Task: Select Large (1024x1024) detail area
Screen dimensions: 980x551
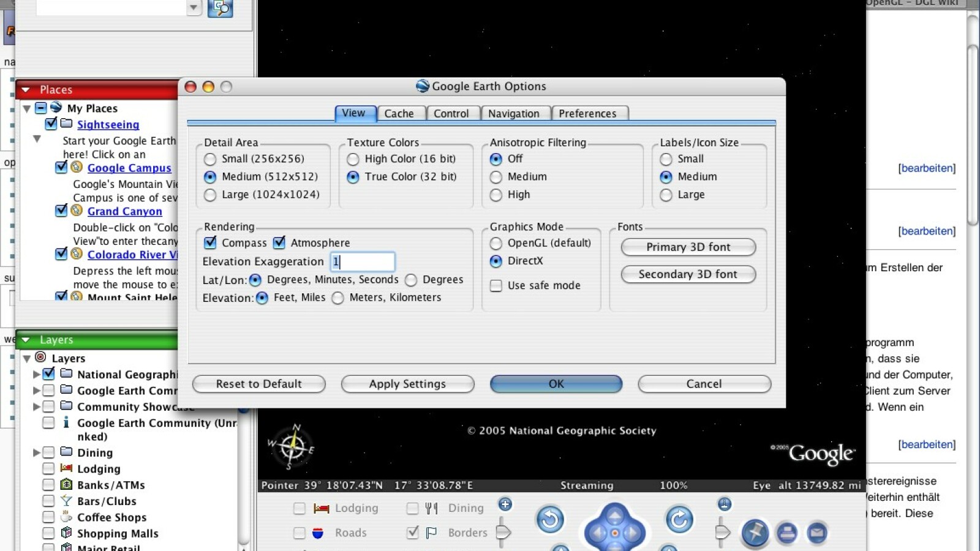Action: [x=210, y=195]
